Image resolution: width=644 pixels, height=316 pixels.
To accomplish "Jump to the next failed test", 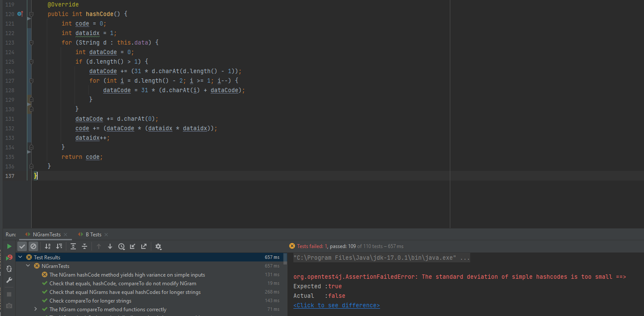I will (110, 246).
